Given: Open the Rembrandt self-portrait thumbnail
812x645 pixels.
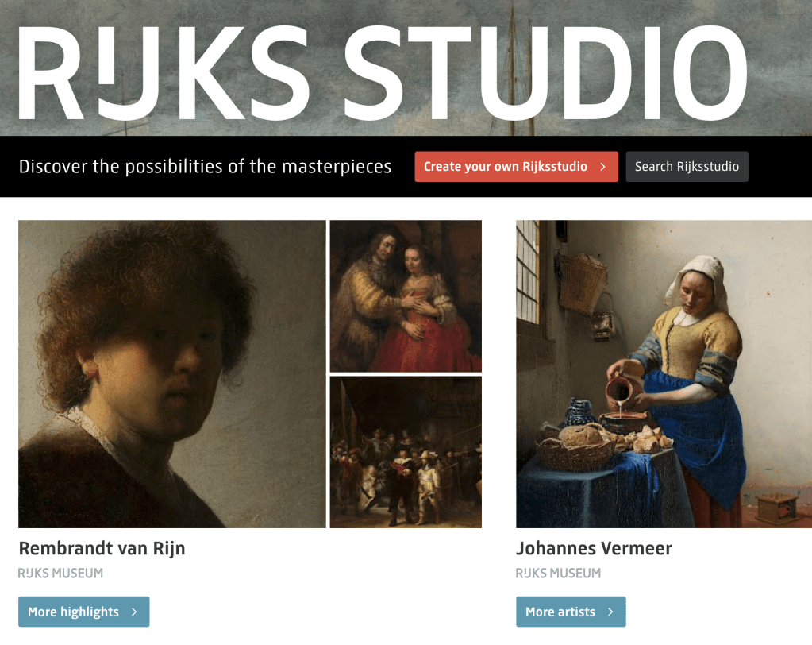Looking at the screenshot, I should coord(172,374).
